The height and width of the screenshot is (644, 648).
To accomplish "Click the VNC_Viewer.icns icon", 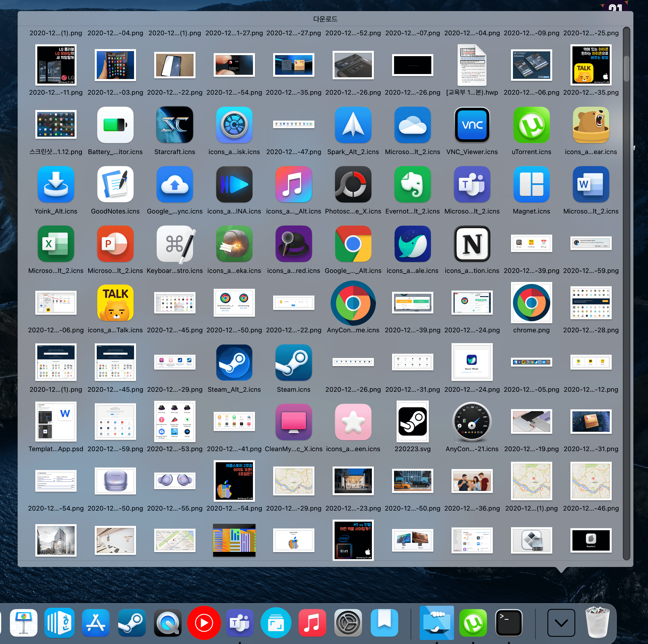I will tap(472, 125).
